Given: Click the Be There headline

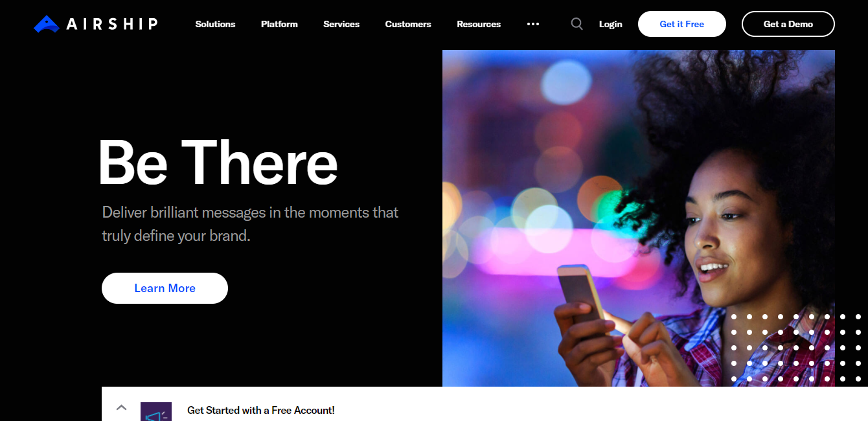Looking at the screenshot, I should pyautogui.click(x=218, y=163).
